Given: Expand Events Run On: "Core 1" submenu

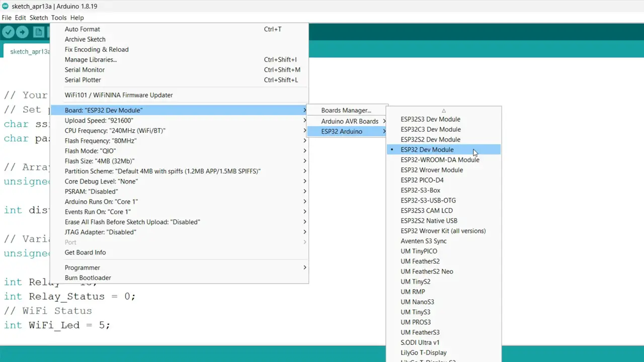Looking at the screenshot, I should click(x=179, y=212).
